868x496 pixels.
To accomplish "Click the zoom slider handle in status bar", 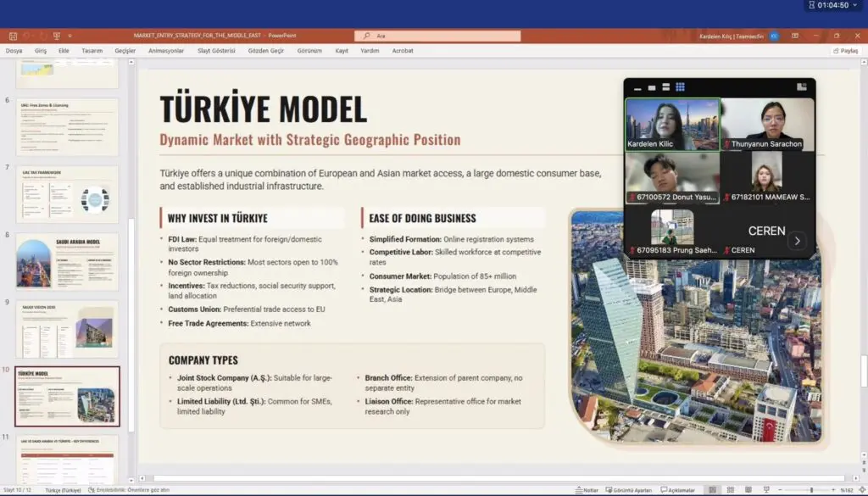I will click(811, 490).
